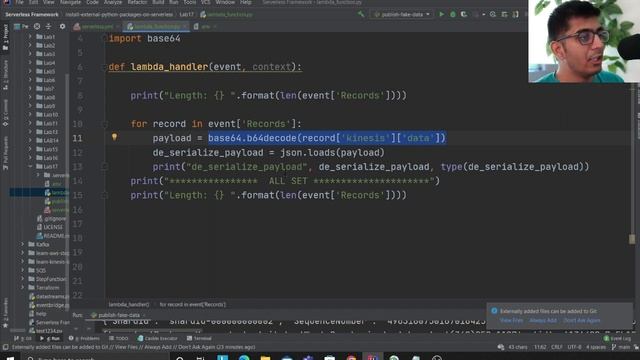Click the info icon in the Git notification
The height and width of the screenshot is (360, 640).
coord(494,311)
